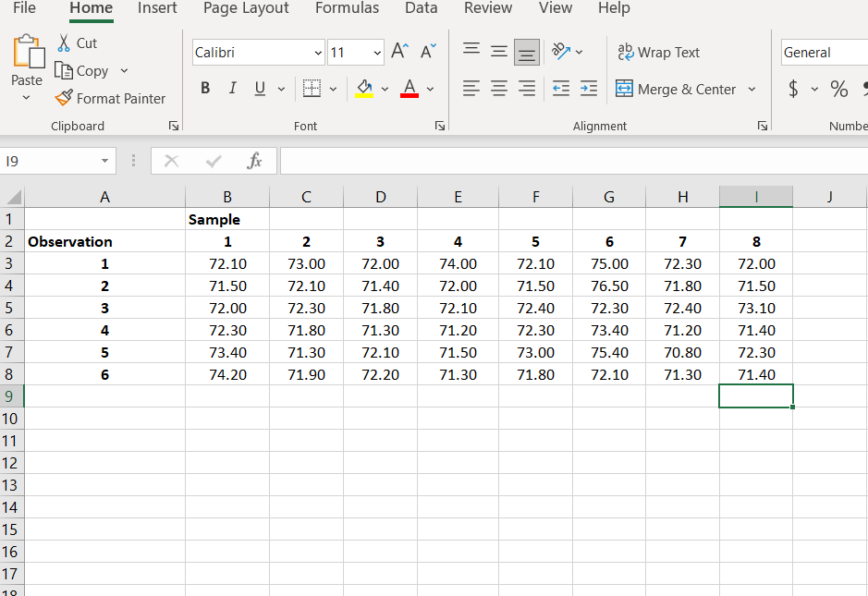Increase font size with the A^ icon

(398, 51)
